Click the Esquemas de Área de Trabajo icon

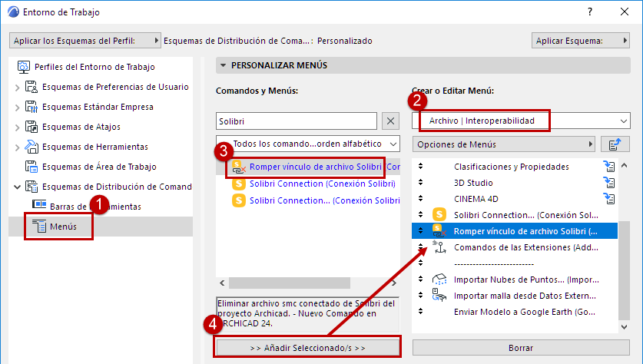31,167
